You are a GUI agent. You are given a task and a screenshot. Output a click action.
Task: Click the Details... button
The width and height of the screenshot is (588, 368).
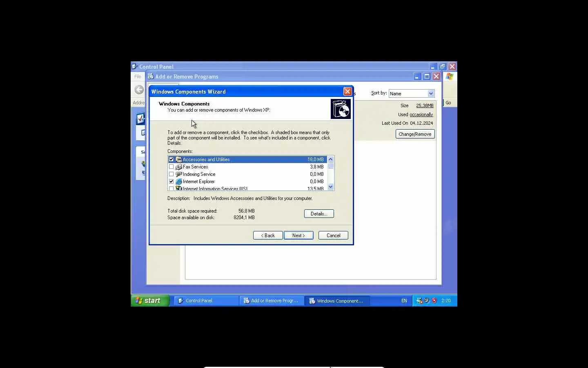[x=319, y=214]
